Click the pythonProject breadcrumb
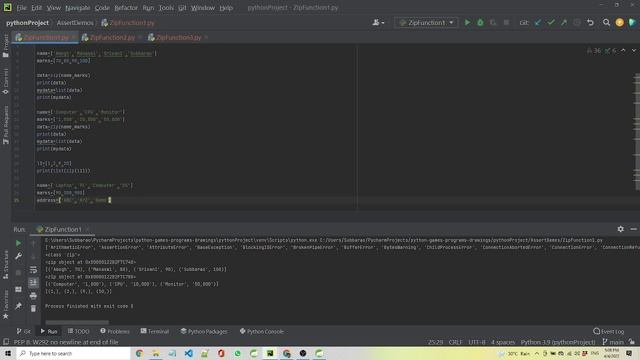Viewport: 640px width, 360px height. click(x=27, y=23)
